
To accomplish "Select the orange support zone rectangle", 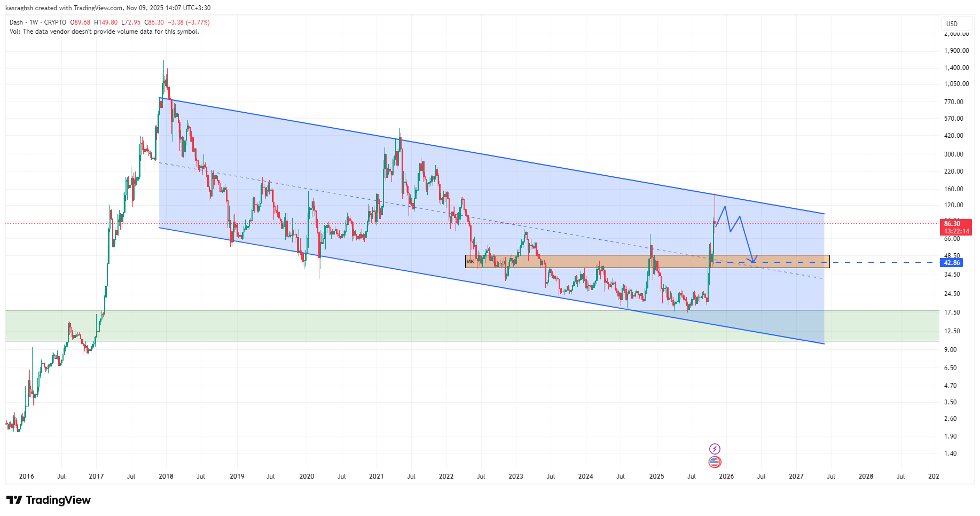I will [587, 261].
